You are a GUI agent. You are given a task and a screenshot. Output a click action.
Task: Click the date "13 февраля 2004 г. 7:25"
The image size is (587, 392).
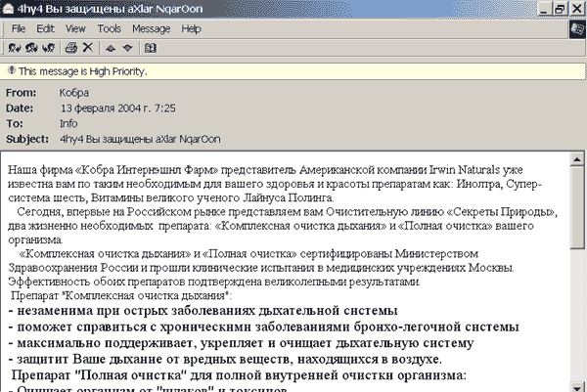click(117, 109)
